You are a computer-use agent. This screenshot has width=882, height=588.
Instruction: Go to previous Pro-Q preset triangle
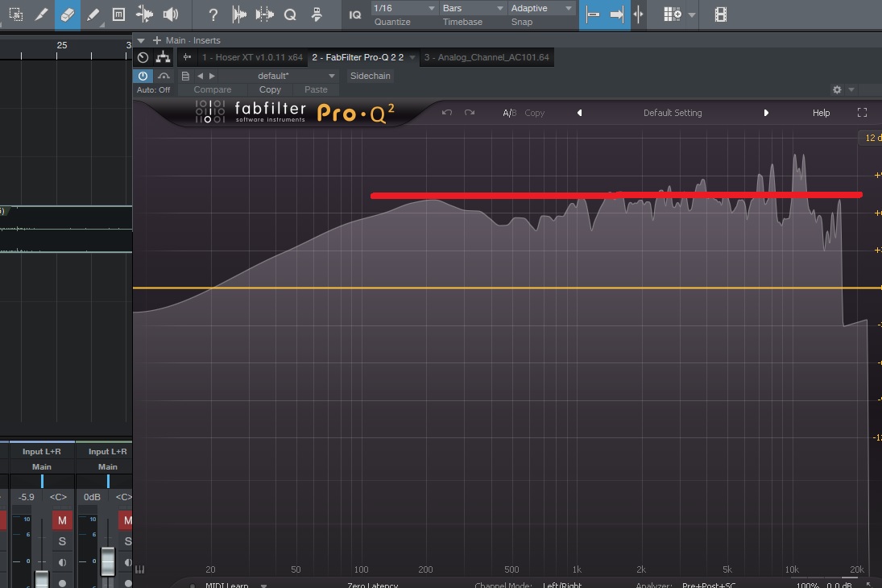click(579, 113)
